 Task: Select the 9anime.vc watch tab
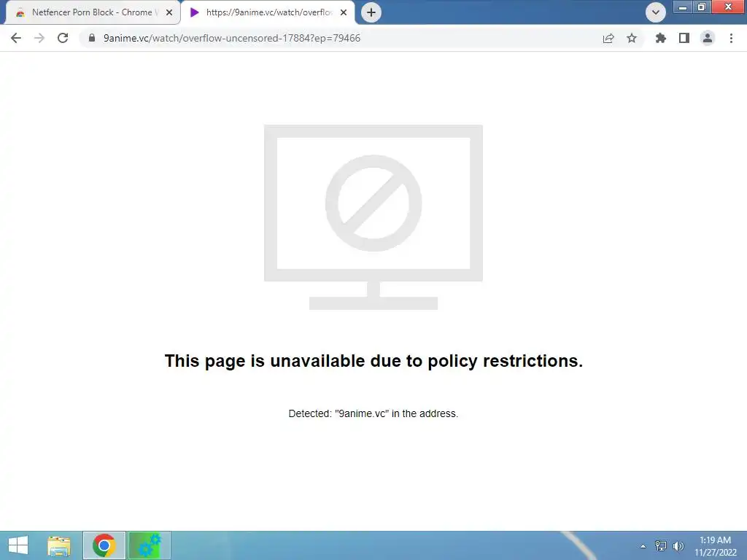pyautogui.click(x=267, y=12)
